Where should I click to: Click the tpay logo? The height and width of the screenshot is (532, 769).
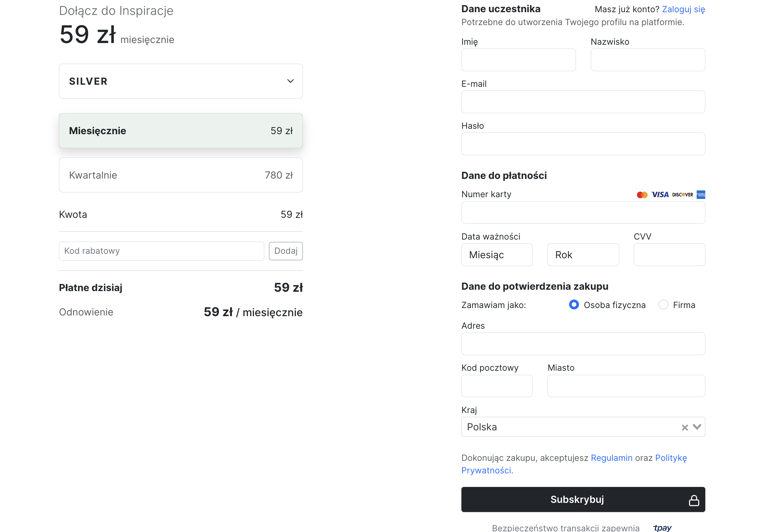662,528
